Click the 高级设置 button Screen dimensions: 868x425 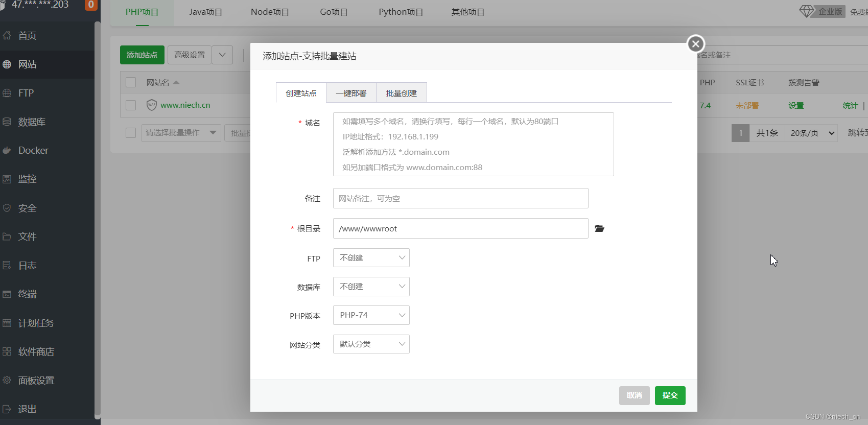pyautogui.click(x=190, y=55)
